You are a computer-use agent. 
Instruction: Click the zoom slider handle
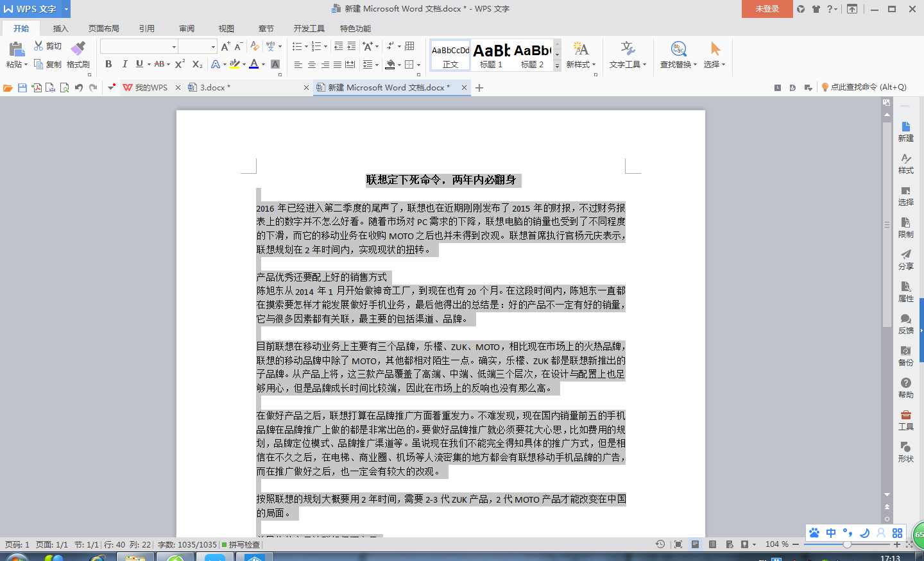click(x=847, y=544)
